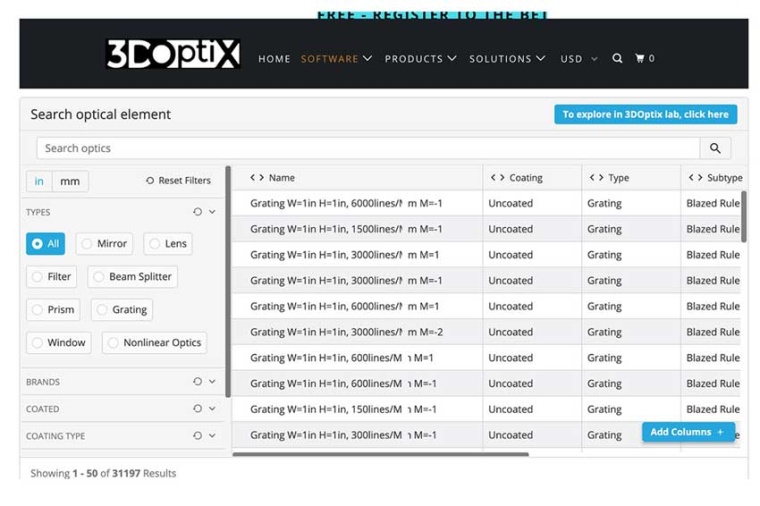Click To explore in 3DOptix lab button
The image size is (760, 506).
pyautogui.click(x=645, y=114)
